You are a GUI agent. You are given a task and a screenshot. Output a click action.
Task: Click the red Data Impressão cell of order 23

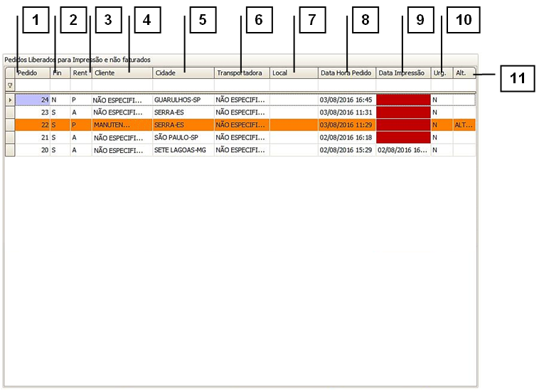tap(402, 112)
